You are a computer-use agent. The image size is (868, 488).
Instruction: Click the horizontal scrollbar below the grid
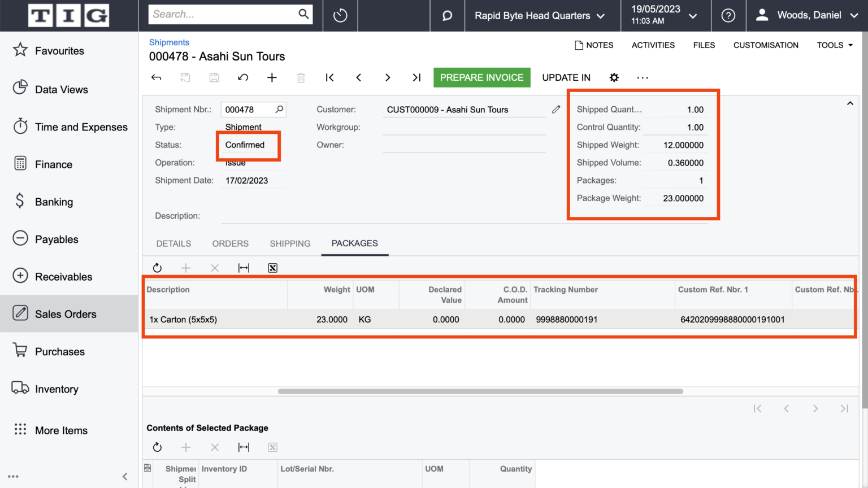[480, 391]
